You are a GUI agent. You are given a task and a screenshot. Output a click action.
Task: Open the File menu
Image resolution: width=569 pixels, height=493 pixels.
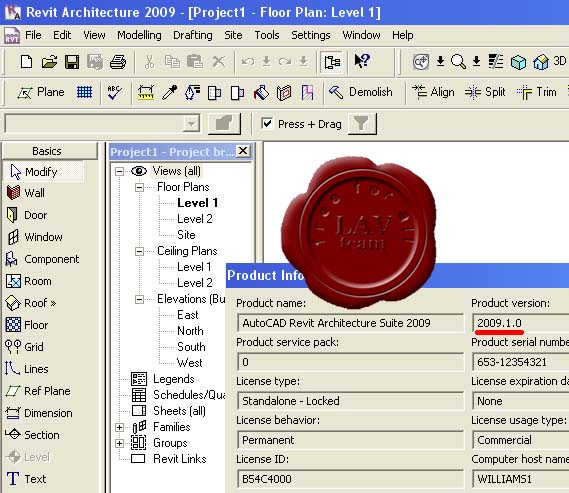point(33,35)
